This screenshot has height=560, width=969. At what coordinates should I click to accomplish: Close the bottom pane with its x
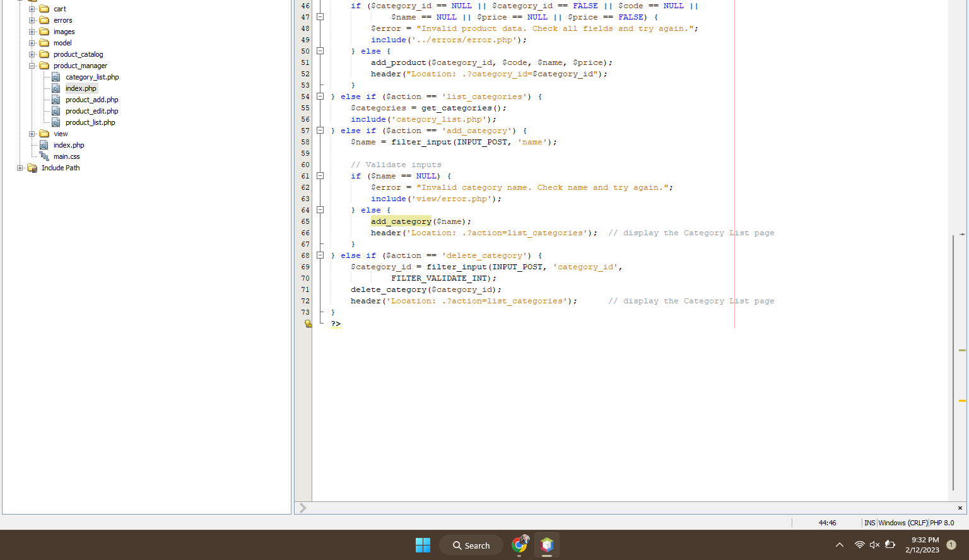(x=960, y=508)
